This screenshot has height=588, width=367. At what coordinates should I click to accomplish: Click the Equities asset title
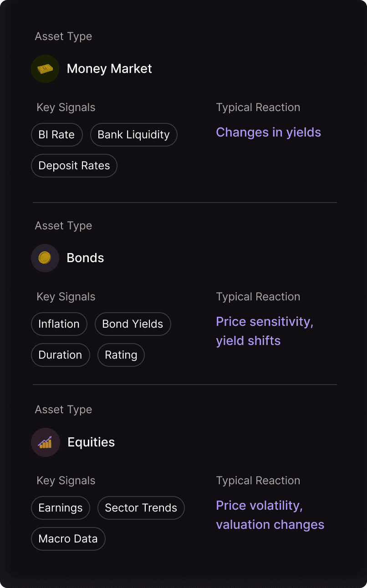pos(91,442)
